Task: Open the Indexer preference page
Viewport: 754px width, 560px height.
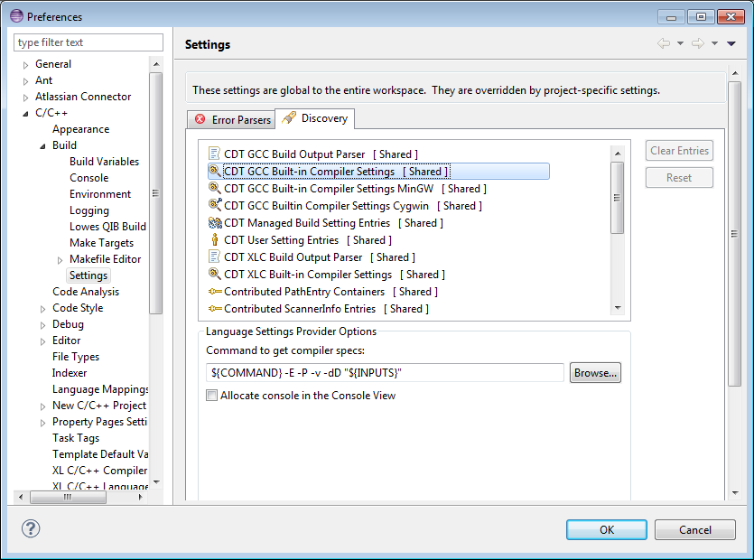Action: point(70,373)
